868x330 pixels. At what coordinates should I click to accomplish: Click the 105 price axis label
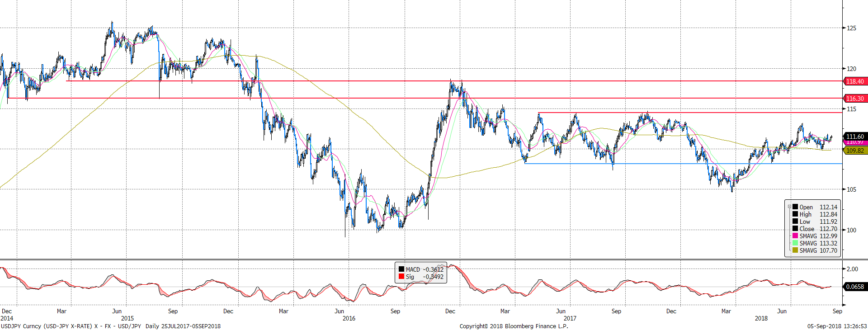851,189
